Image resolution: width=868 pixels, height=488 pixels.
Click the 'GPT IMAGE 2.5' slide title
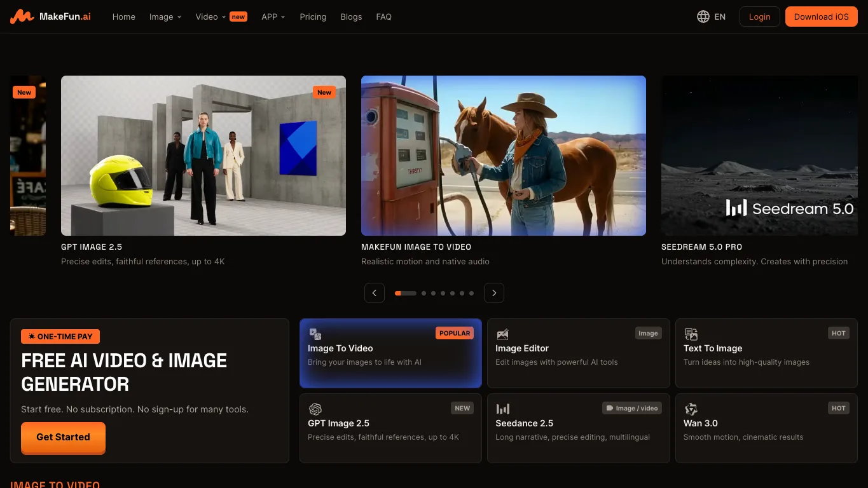click(x=92, y=247)
